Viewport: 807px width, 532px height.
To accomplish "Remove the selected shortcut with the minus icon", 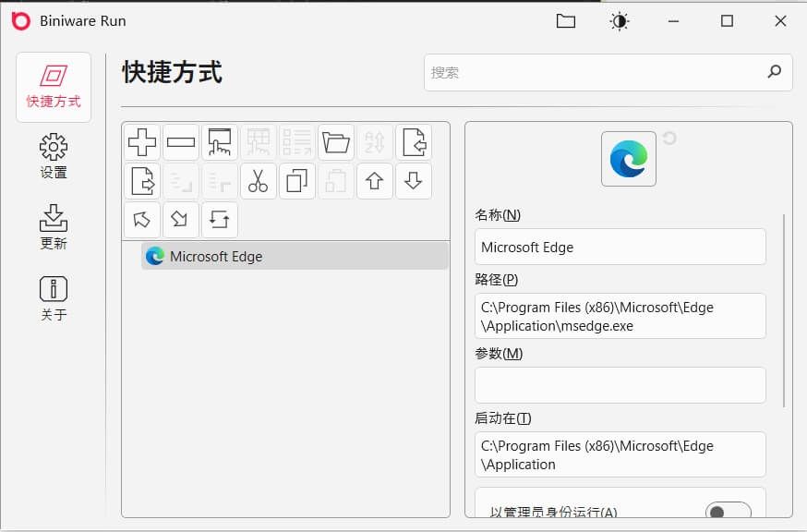I will click(x=181, y=142).
